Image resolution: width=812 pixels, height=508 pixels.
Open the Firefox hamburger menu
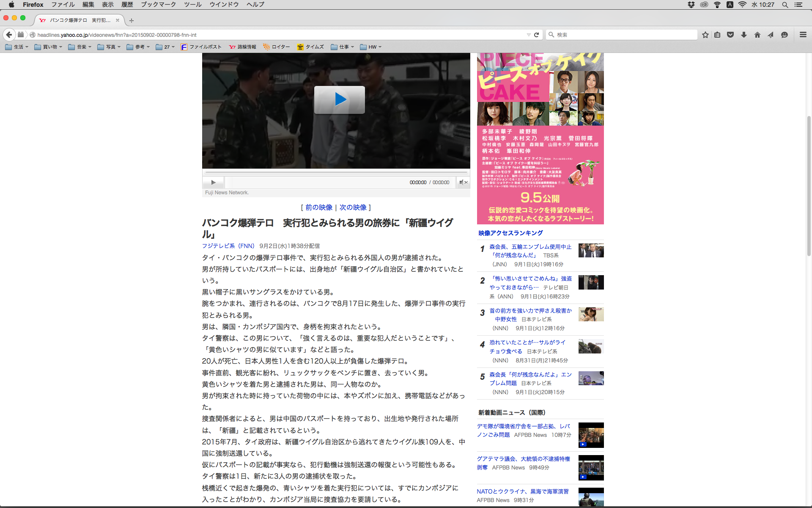[x=803, y=35]
